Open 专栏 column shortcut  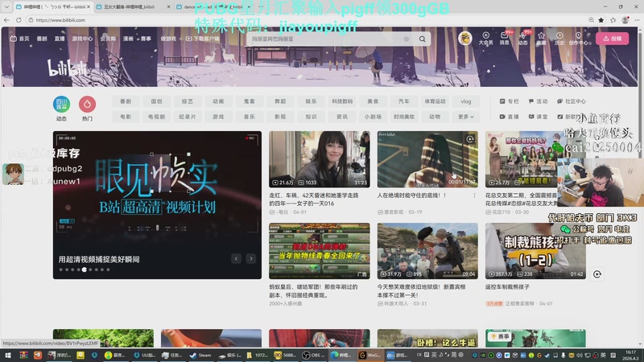coord(510,101)
